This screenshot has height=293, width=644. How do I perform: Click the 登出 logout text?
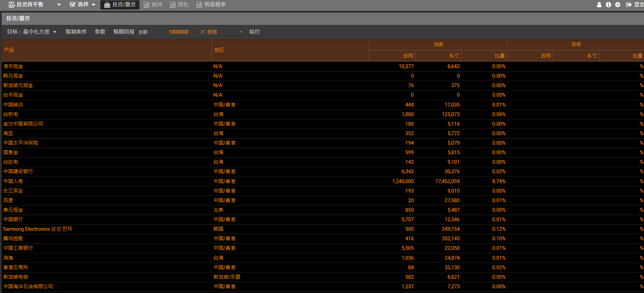pos(639,5)
